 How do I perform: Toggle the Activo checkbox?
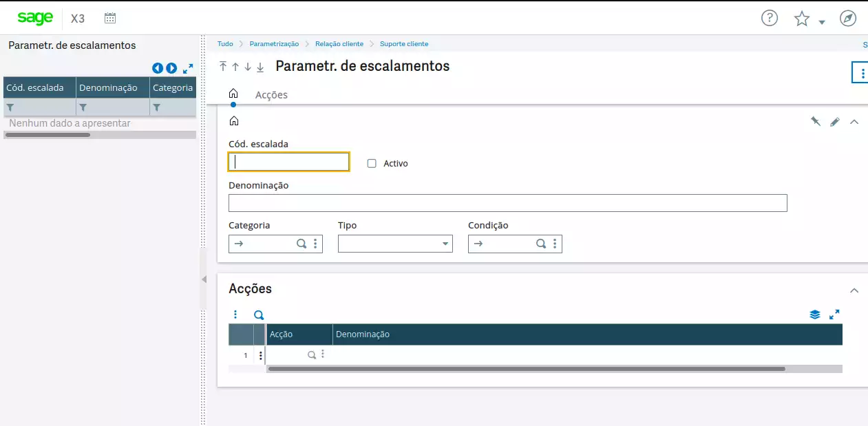click(372, 164)
